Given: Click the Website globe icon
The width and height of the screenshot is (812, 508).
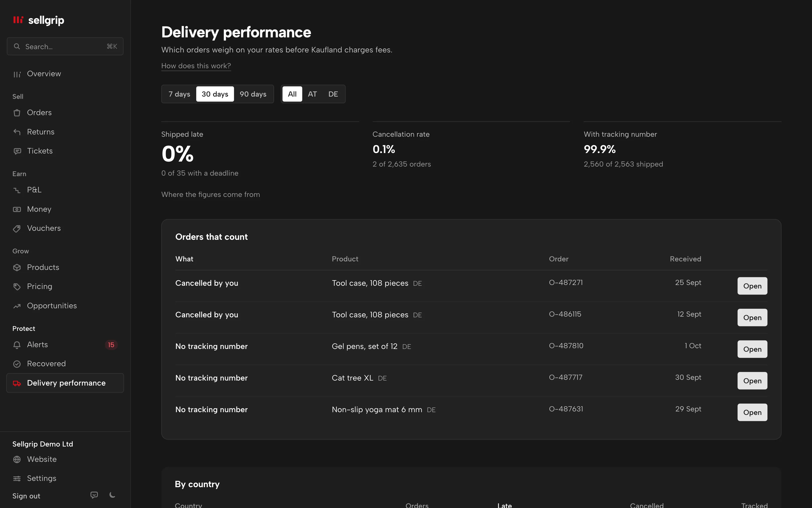Looking at the screenshot, I should (x=17, y=459).
